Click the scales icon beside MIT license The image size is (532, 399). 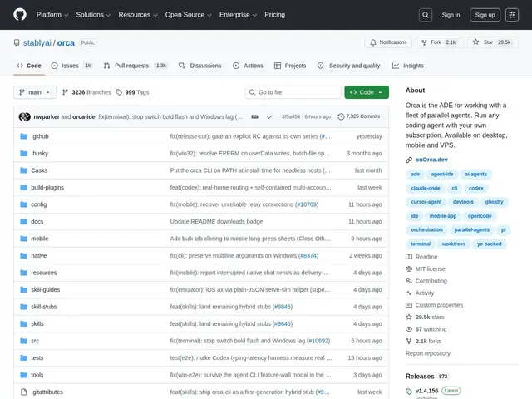409,269
